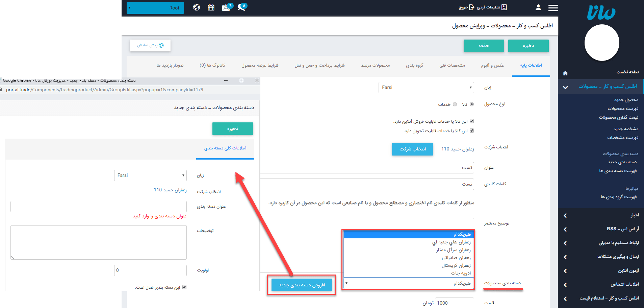644x308 pixels.
Task: Uncheck the active category checkbox in popup
Action: [x=184, y=287]
